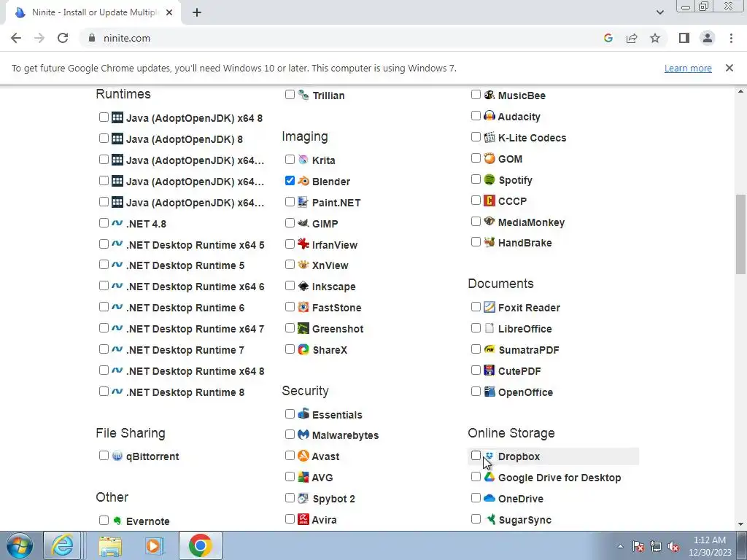This screenshot has height=560, width=747.
Task: Click the qBittorrent icon
Action: coord(117,456)
